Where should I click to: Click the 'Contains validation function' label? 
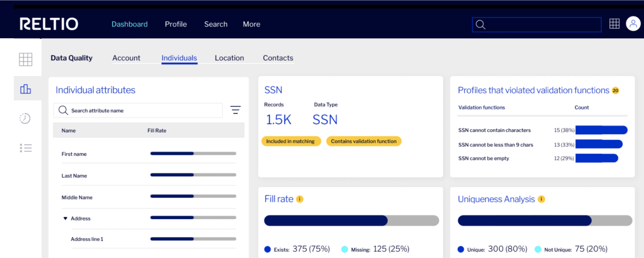click(x=364, y=141)
